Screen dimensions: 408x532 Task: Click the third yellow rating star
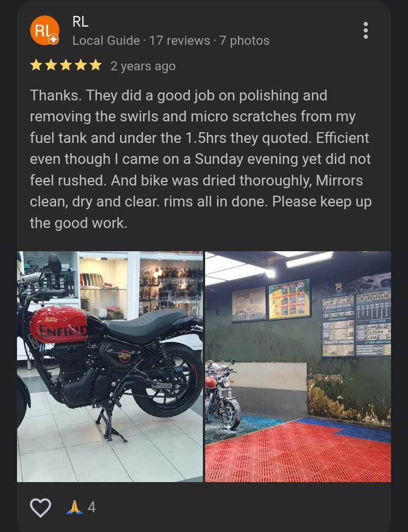point(66,65)
